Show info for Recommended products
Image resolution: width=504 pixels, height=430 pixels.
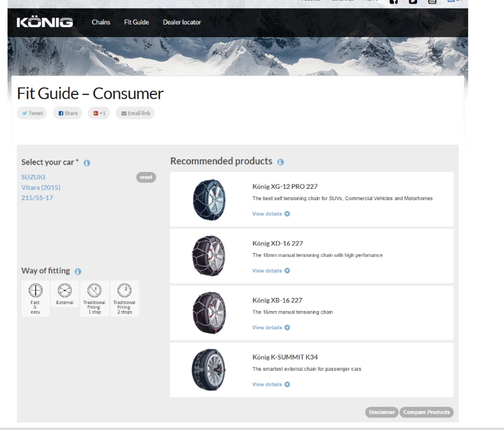(280, 162)
